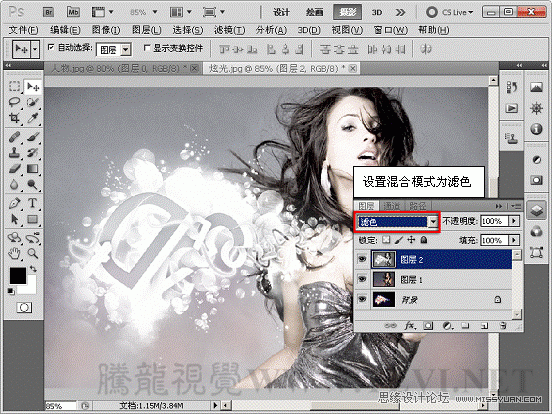This screenshot has width=552, height=414.
Task: Switch to the 路径 panel tab
Action: click(418, 206)
